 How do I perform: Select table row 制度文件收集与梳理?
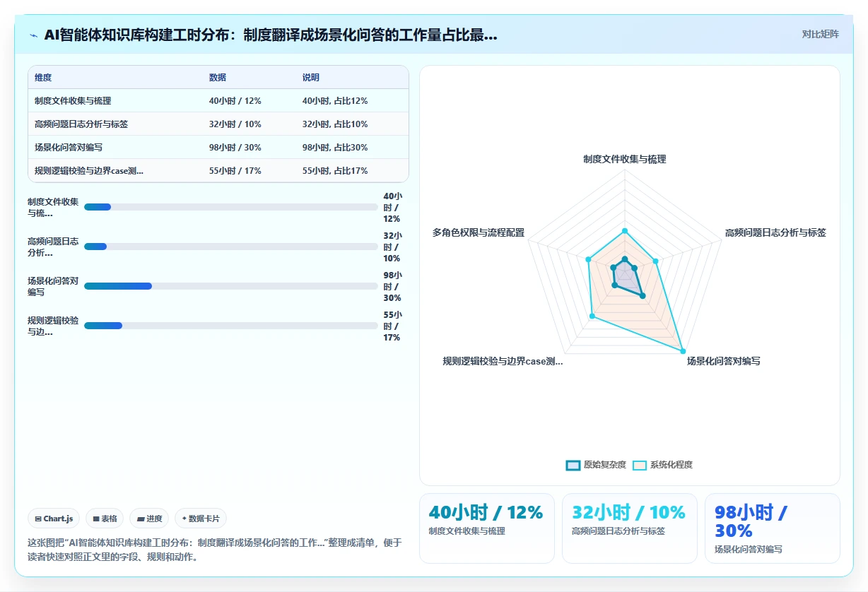tap(218, 101)
